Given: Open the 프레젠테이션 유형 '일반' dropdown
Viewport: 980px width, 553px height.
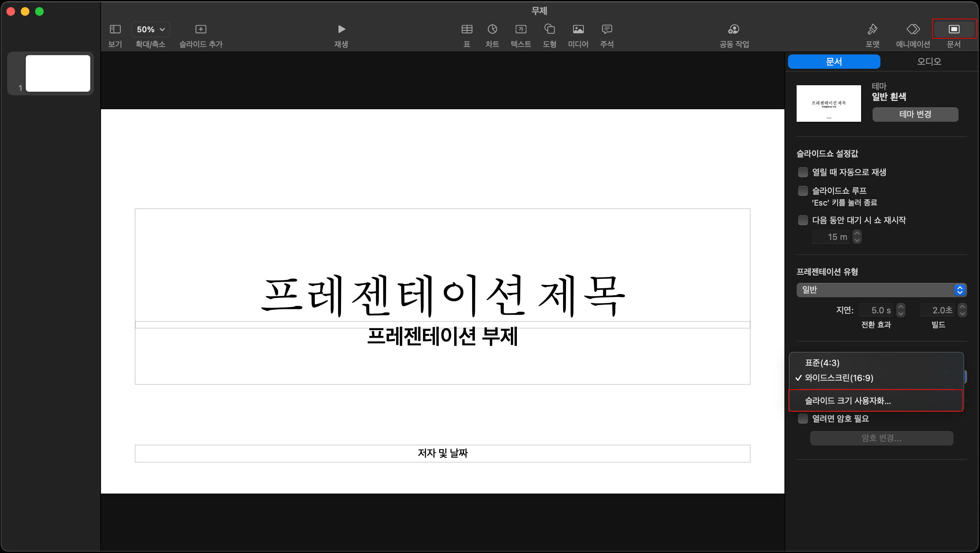Looking at the screenshot, I should tap(881, 290).
